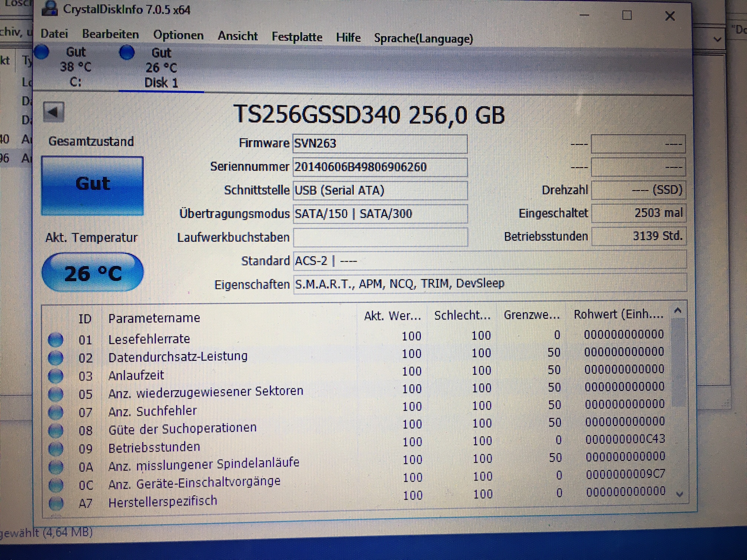This screenshot has width=747, height=560.
Task: Select Anz. wiederzugewiesener Sektoren parameter name
Action: 206,391
